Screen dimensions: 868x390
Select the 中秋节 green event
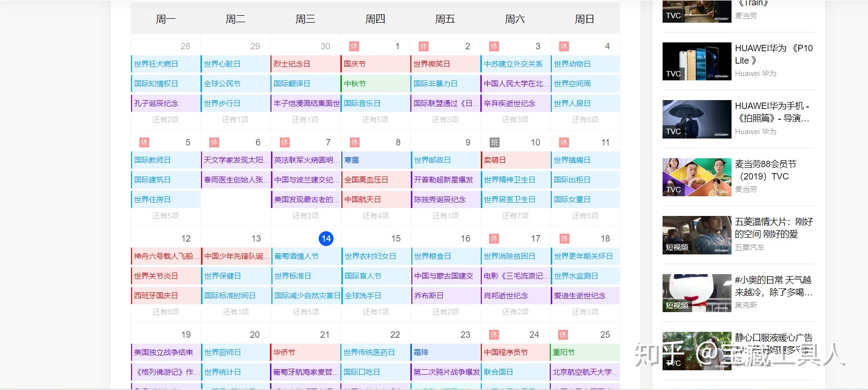(x=355, y=84)
